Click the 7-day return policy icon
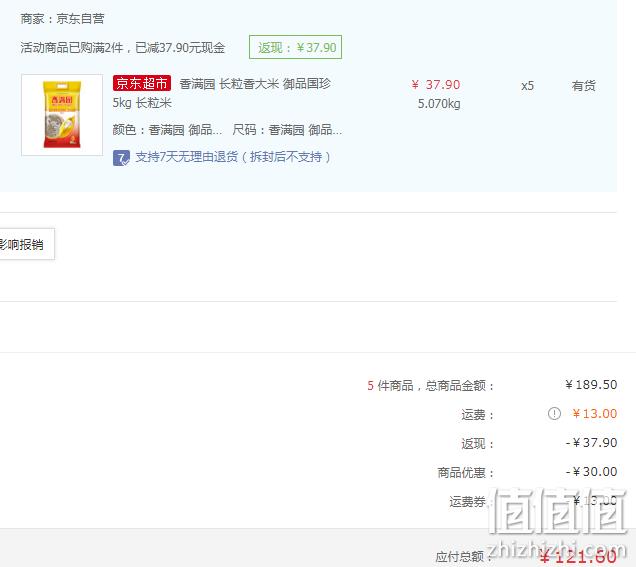The image size is (636, 567). [121, 158]
